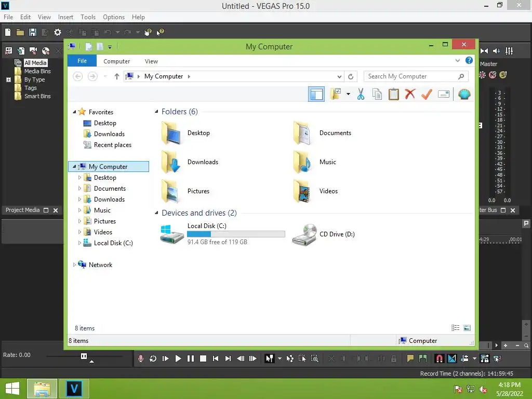Click the Rename icon in My Computer toolbar
Image resolution: width=532 pixels, height=399 pixels.
point(444,94)
